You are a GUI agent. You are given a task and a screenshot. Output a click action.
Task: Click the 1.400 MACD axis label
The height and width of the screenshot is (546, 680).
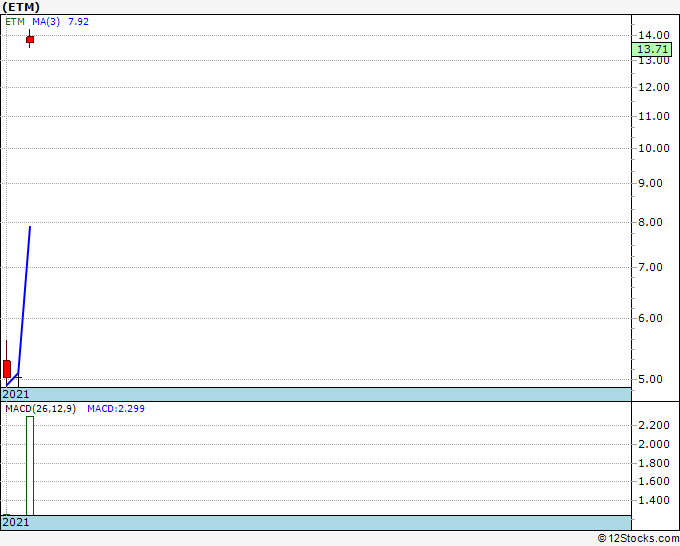[654, 500]
